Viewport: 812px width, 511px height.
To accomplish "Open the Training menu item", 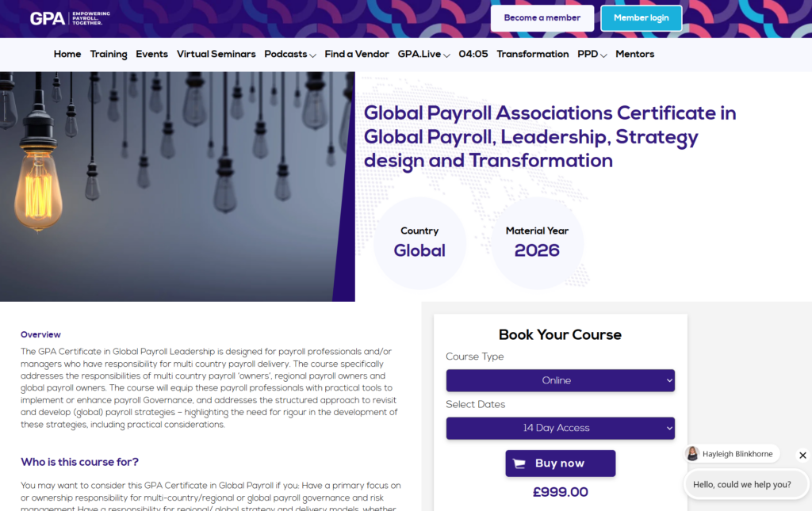I will [109, 55].
